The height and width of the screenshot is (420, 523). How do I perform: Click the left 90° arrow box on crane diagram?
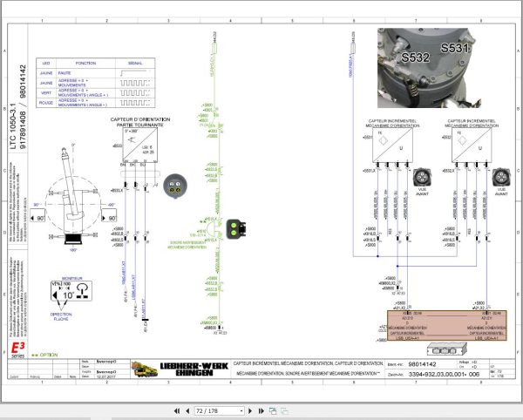click(37, 215)
